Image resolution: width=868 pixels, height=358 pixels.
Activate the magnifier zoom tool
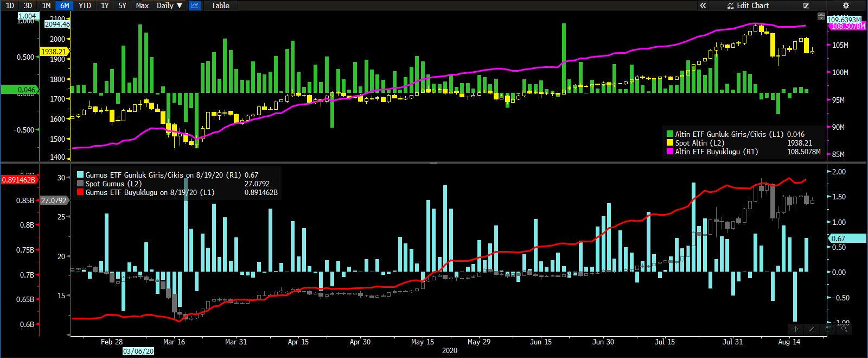(x=844, y=329)
